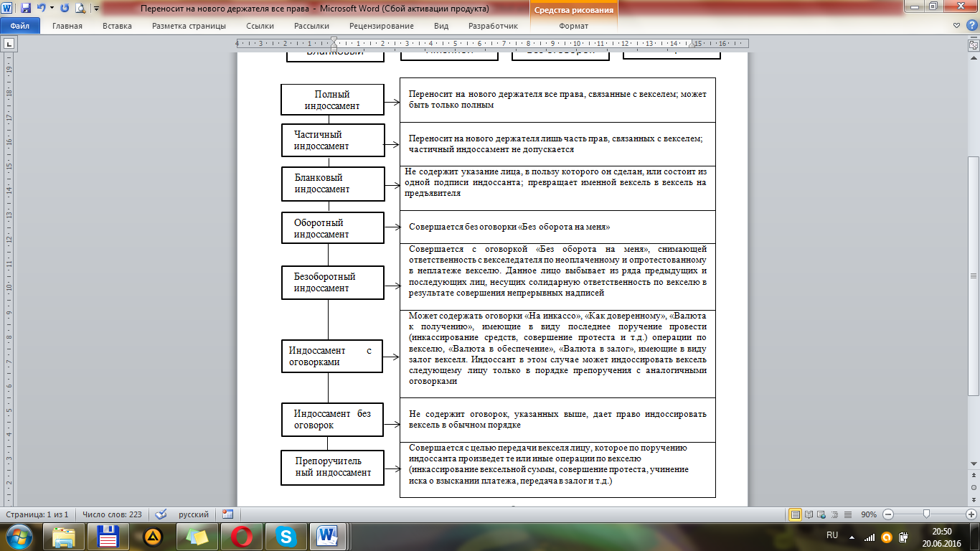Click status bar page indicator Страница: 1 из 1
The height and width of the screenshot is (551, 980).
(37, 514)
